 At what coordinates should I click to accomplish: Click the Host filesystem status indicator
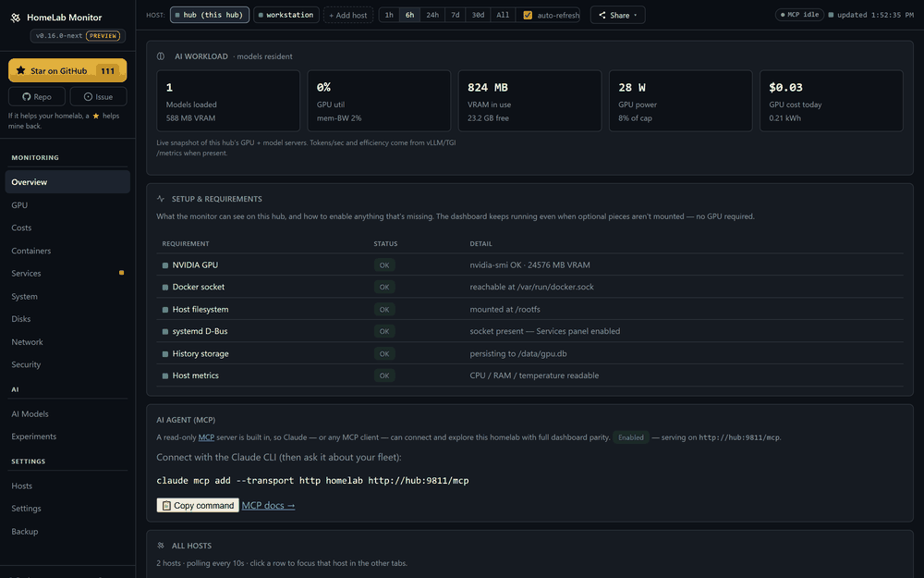[165, 310]
